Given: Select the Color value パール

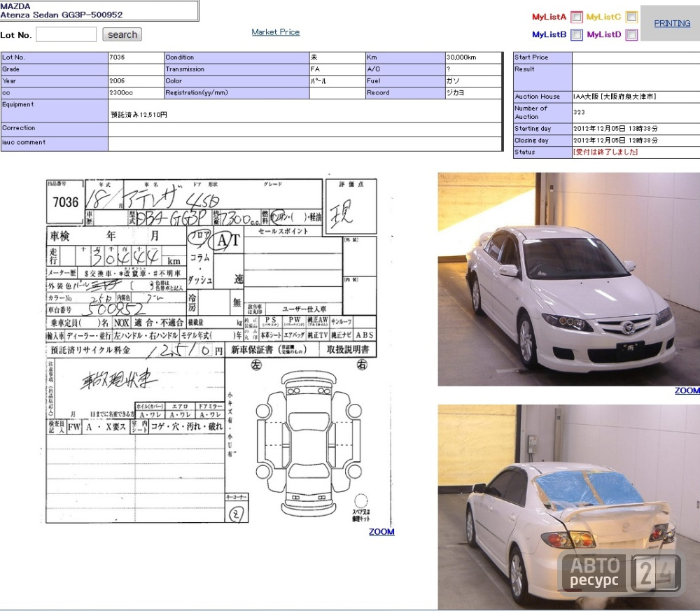Looking at the screenshot, I should (x=318, y=80).
